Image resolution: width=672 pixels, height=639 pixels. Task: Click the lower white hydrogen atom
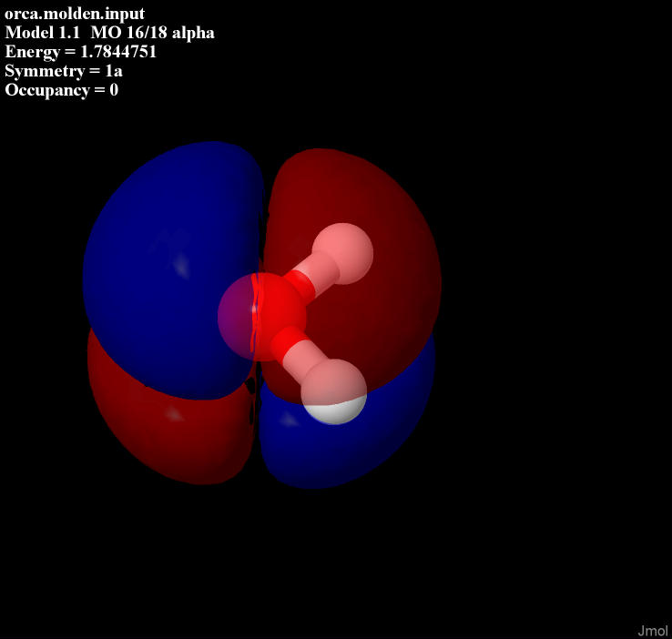334,391
